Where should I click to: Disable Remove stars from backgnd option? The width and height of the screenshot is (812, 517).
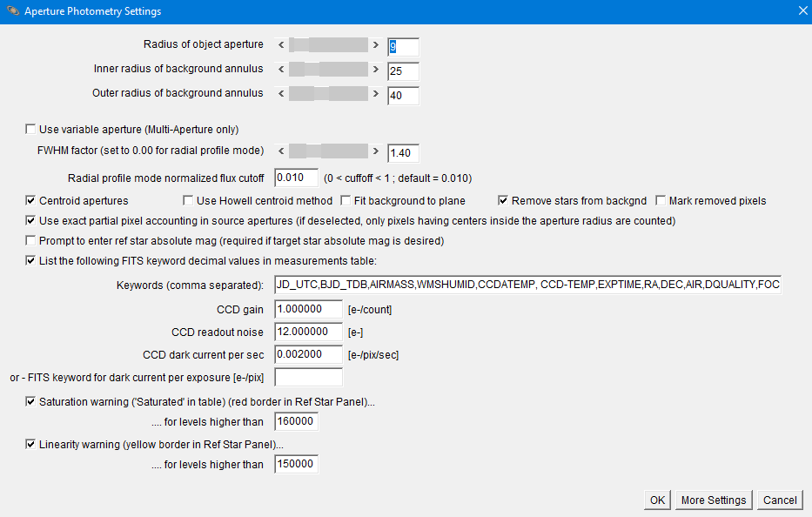pos(504,201)
